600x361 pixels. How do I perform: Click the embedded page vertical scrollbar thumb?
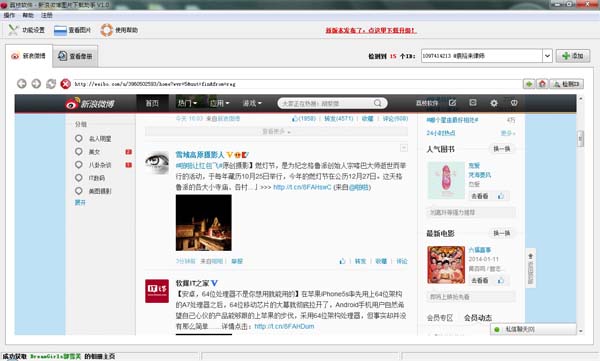(x=580, y=139)
